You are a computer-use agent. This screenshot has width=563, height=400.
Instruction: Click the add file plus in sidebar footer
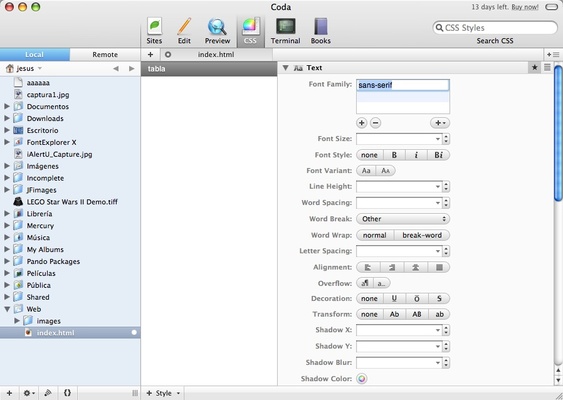(x=9, y=393)
